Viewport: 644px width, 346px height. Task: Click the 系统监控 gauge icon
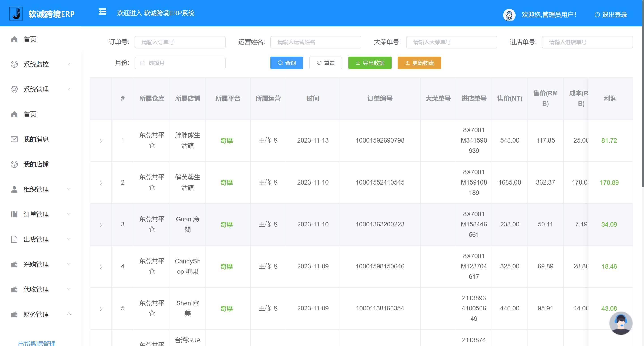click(x=14, y=64)
